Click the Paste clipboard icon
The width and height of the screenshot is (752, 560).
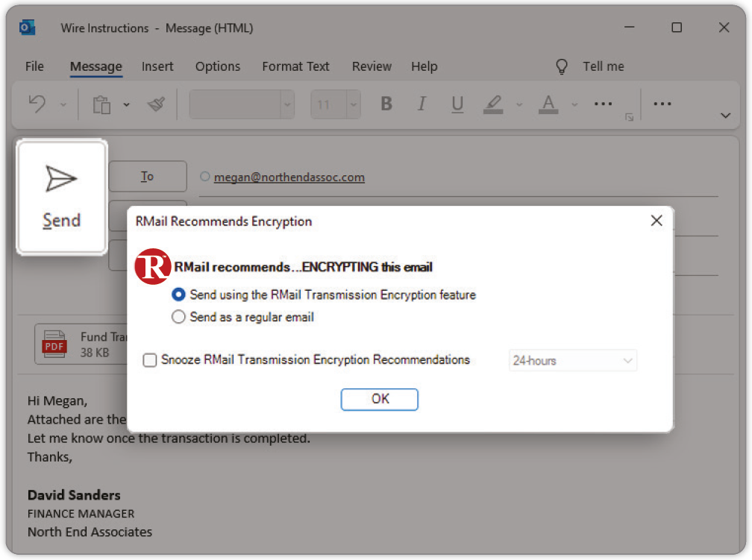(x=101, y=104)
